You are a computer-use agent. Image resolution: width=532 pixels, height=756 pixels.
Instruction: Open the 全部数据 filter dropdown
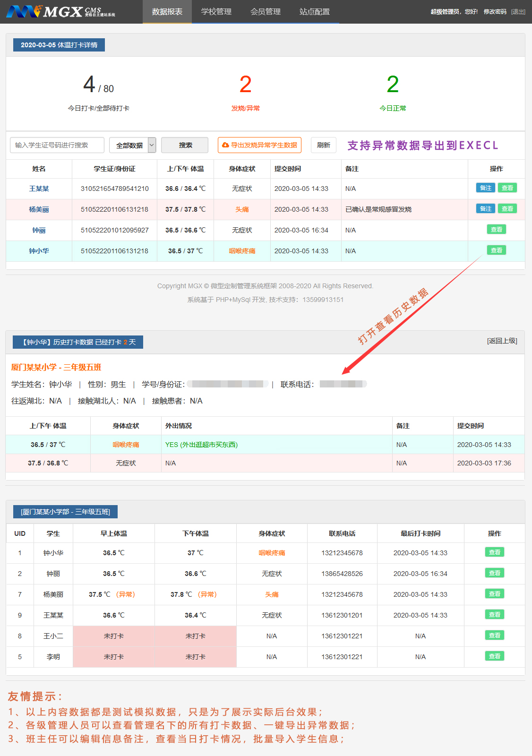point(132,145)
